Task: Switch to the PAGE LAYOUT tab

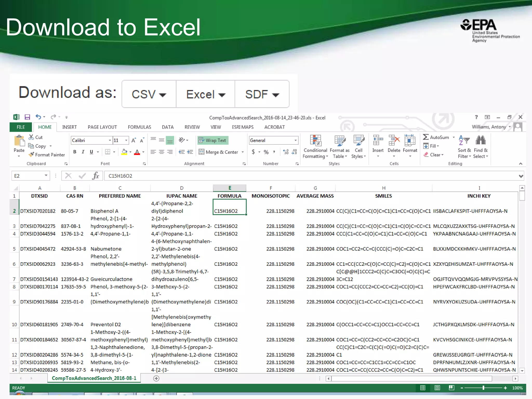Action: click(x=102, y=127)
